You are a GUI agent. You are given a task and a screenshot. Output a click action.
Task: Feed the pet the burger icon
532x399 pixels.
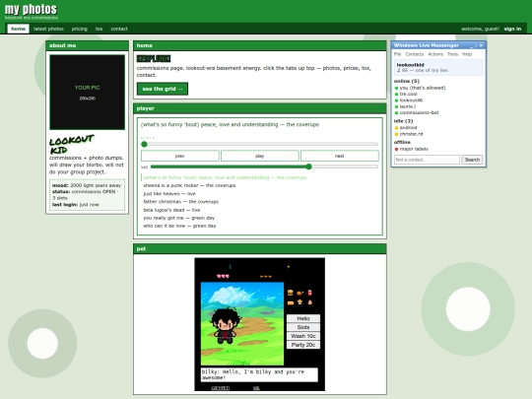[290, 293]
